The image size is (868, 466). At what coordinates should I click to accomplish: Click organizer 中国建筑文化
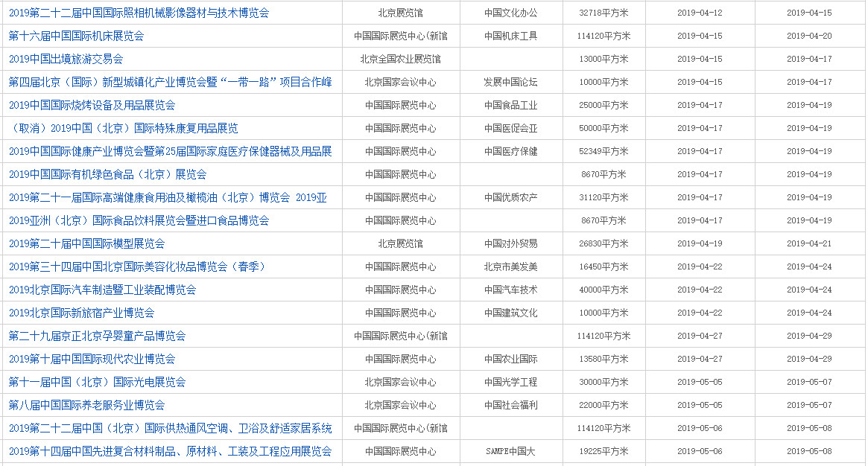tap(510, 313)
